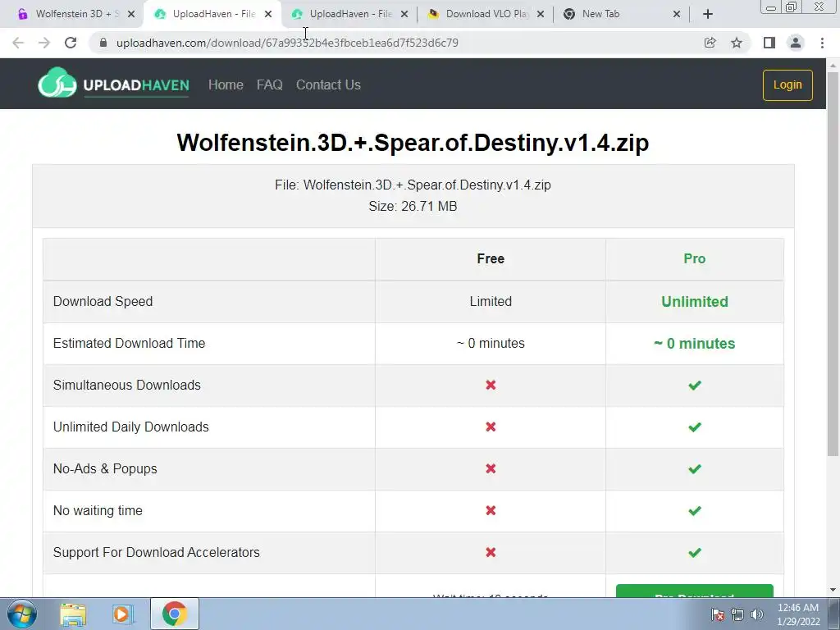Open Windows Media Player from taskbar
This screenshot has height=630, width=840.
(122, 614)
